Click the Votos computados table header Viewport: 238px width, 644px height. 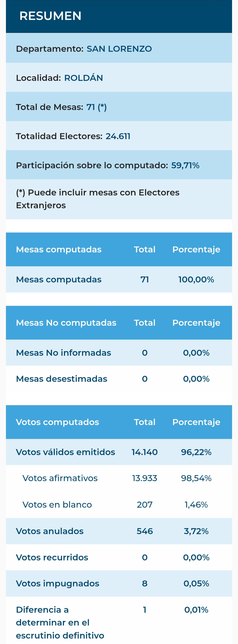point(57,422)
